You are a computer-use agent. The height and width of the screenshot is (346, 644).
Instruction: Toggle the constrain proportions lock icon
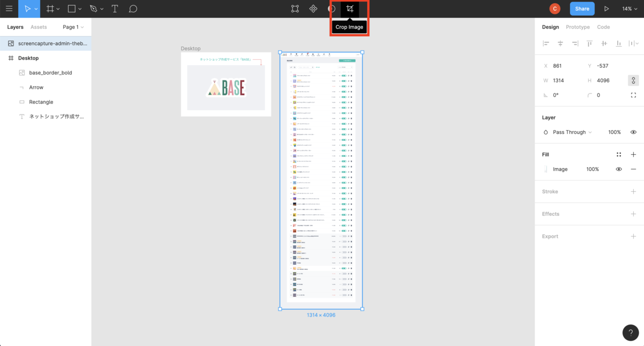633,81
